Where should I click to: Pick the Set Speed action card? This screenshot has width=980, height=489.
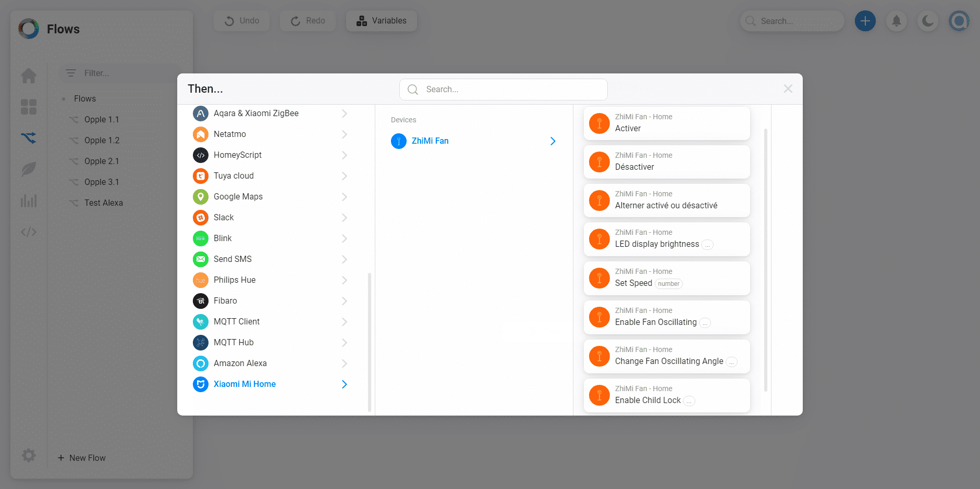tap(667, 279)
